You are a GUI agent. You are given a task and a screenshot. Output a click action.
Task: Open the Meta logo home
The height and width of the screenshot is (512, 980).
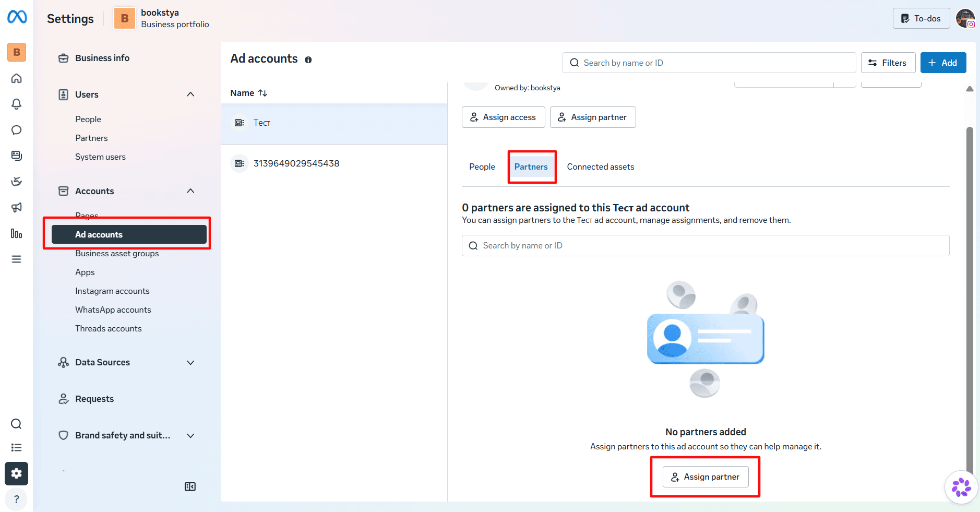point(17,17)
